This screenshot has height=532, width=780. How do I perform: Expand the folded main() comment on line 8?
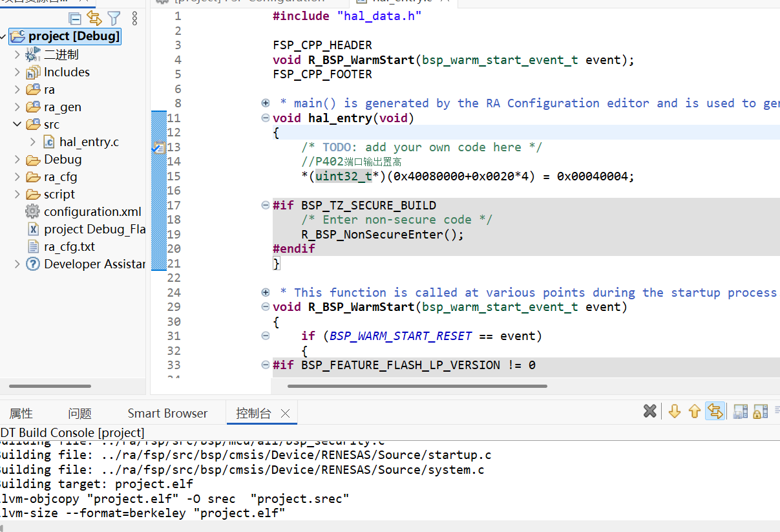click(265, 103)
